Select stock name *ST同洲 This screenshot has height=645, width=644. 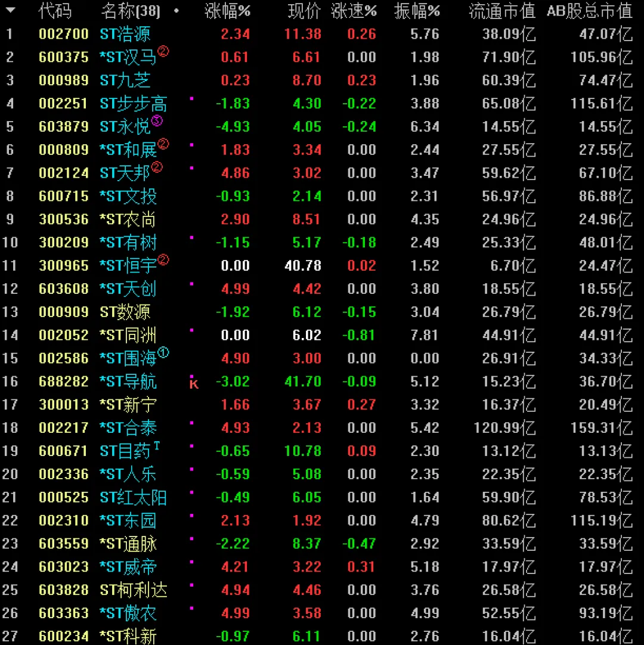click(128, 335)
